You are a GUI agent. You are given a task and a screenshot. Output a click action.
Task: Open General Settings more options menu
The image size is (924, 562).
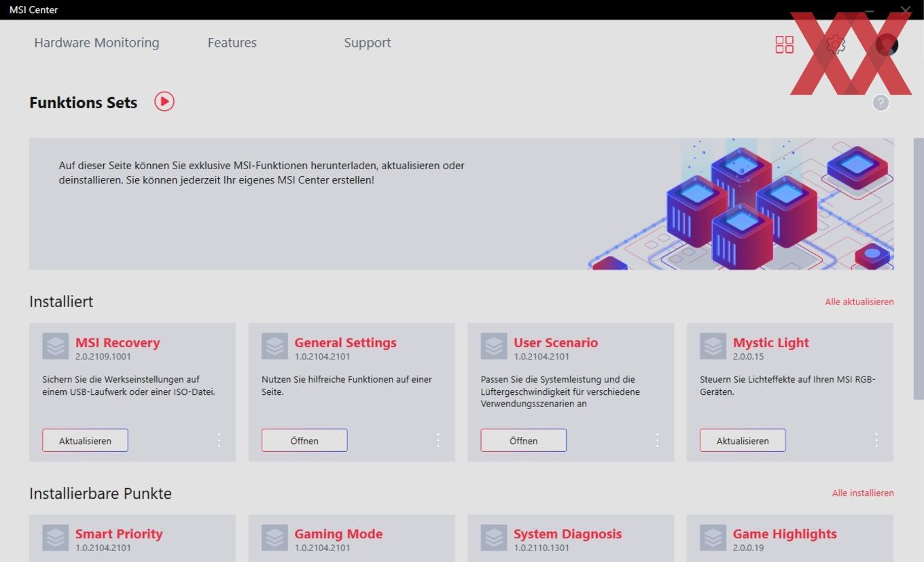[438, 440]
